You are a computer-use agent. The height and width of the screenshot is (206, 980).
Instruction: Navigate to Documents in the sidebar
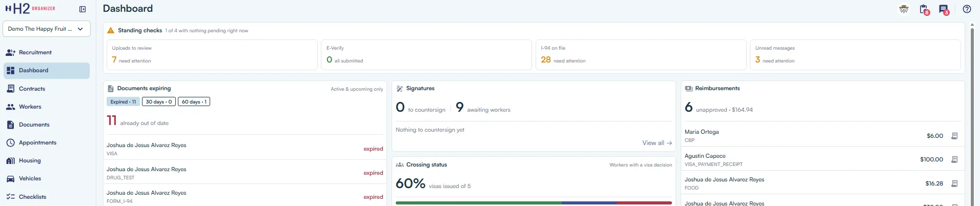[x=47, y=125]
